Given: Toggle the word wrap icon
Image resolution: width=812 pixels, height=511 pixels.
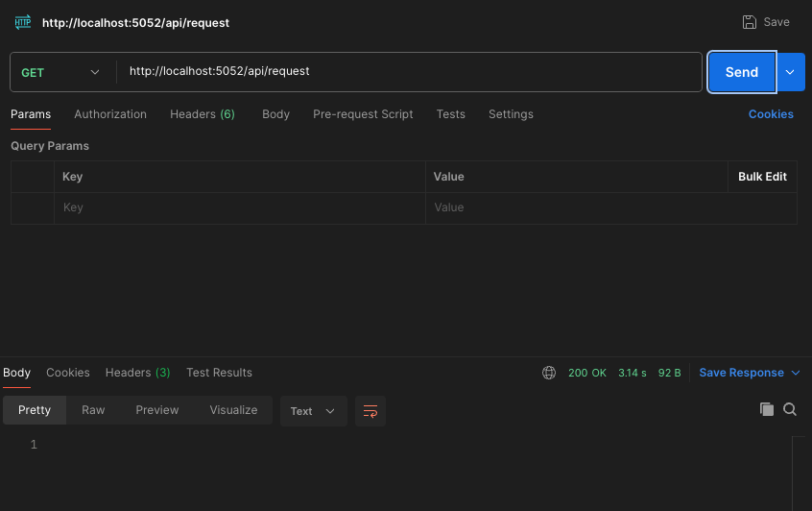Looking at the screenshot, I should (370, 411).
